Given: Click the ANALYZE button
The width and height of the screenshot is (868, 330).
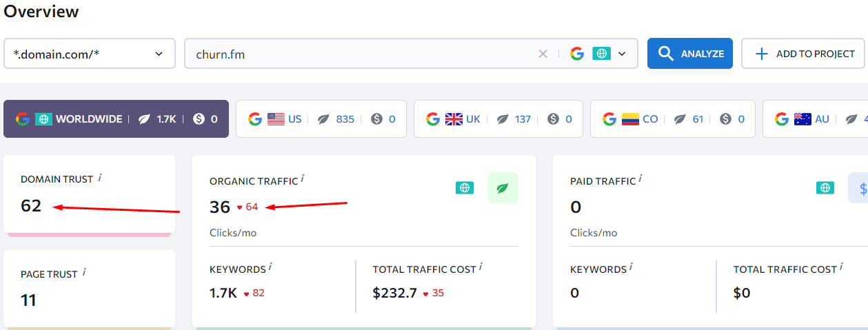Looking at the screenshot, I should click(x=689, y=54).
